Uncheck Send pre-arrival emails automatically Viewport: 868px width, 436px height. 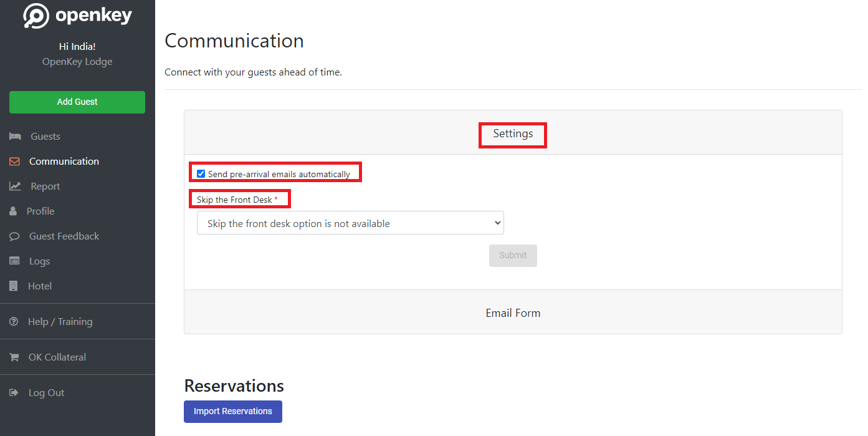coord(201,173)
